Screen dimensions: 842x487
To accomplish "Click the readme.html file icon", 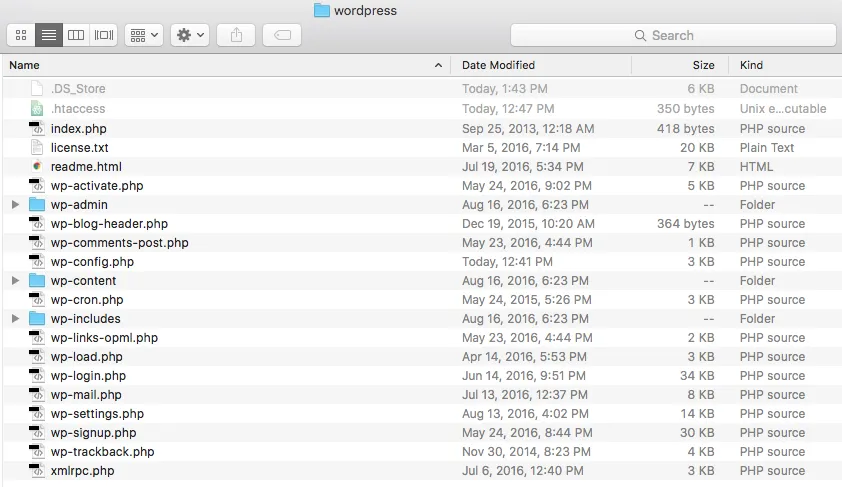I will pos(37,166).
